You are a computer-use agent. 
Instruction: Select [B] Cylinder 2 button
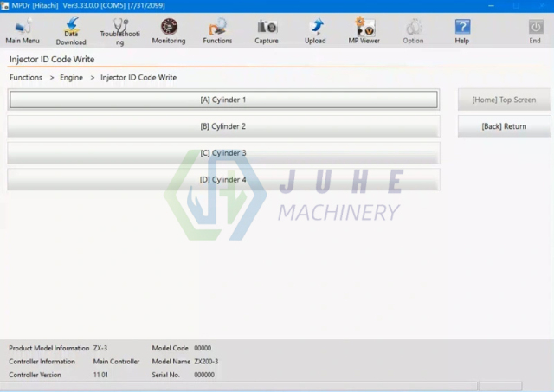223,126
